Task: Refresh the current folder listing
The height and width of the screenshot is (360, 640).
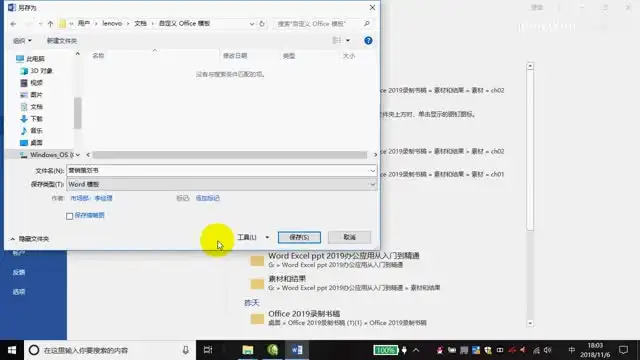Action: click(262, 24)
